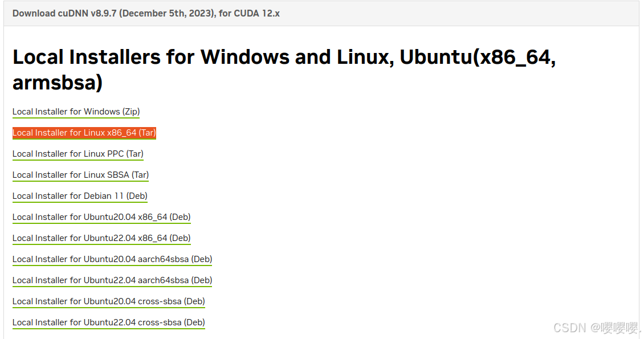Open the Ubuntu22.04 cross-sbsa Deb installer link

pyautogui.click(x=108, y=322)
